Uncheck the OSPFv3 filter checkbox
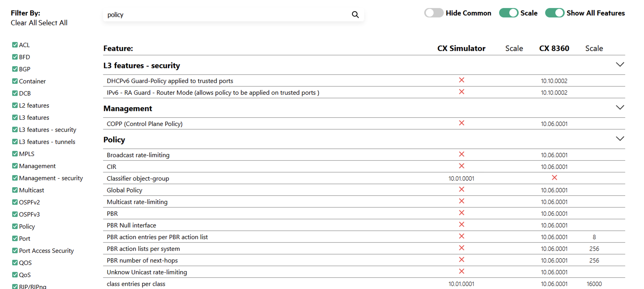644x289 pixels. [x=15, y=214]
